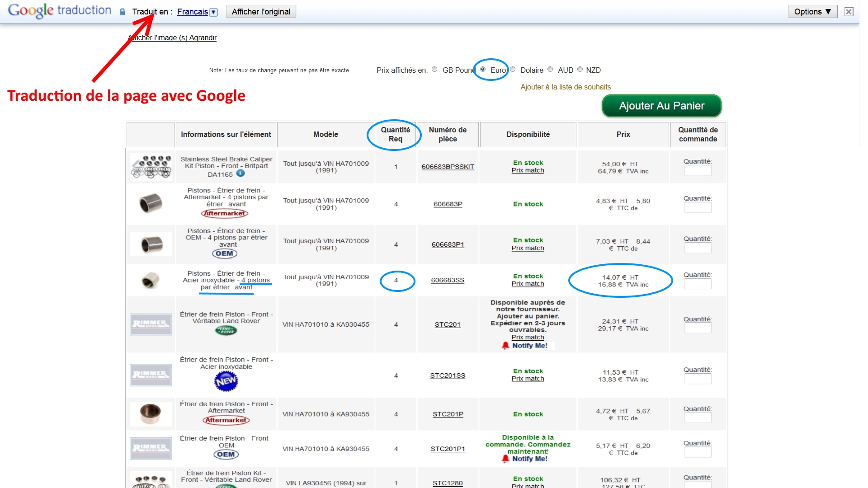Click the green Ajouter Au Panier button

click(661, 106)
